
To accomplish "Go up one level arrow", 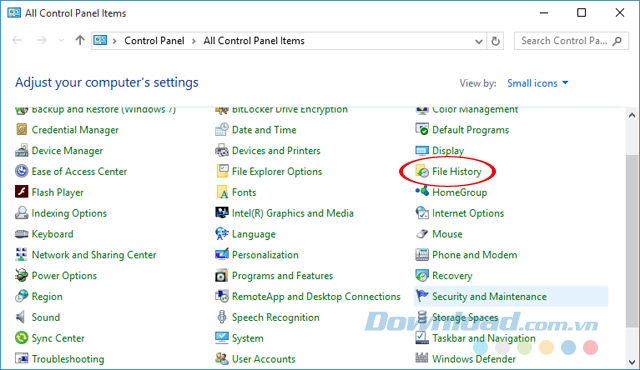I will [80, 40].
